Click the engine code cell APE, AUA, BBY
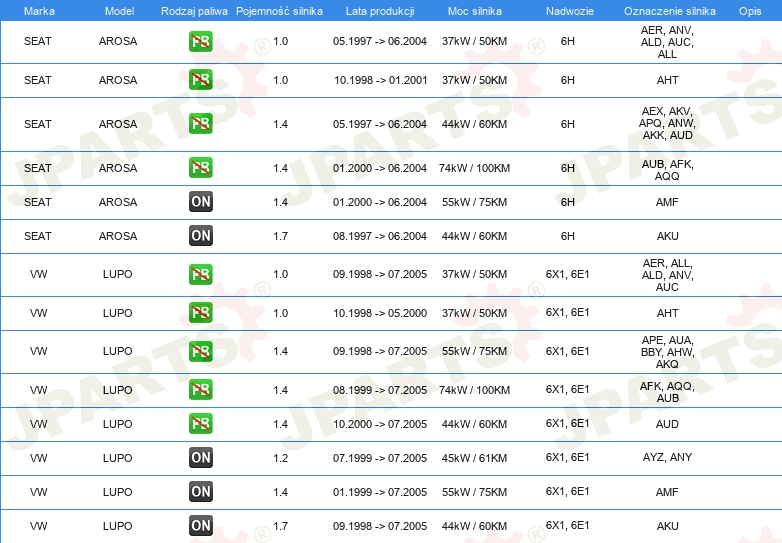The image size is (782, 543). click(x=667, y=352)
